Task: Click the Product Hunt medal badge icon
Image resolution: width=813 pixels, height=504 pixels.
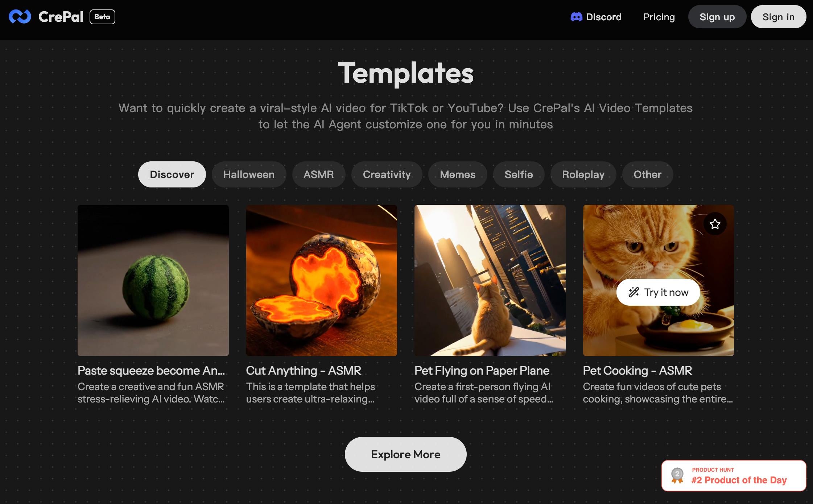Action: 677,475
